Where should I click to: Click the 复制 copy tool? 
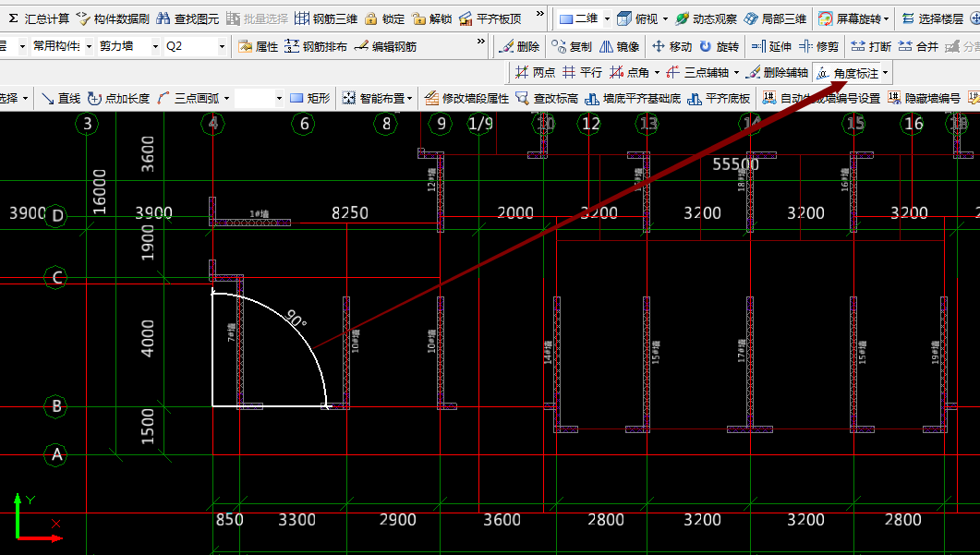[571, 46]
